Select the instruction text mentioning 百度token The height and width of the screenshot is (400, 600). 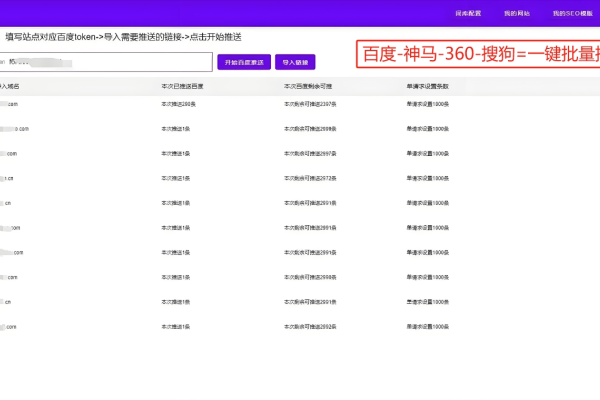pos(123,37)
